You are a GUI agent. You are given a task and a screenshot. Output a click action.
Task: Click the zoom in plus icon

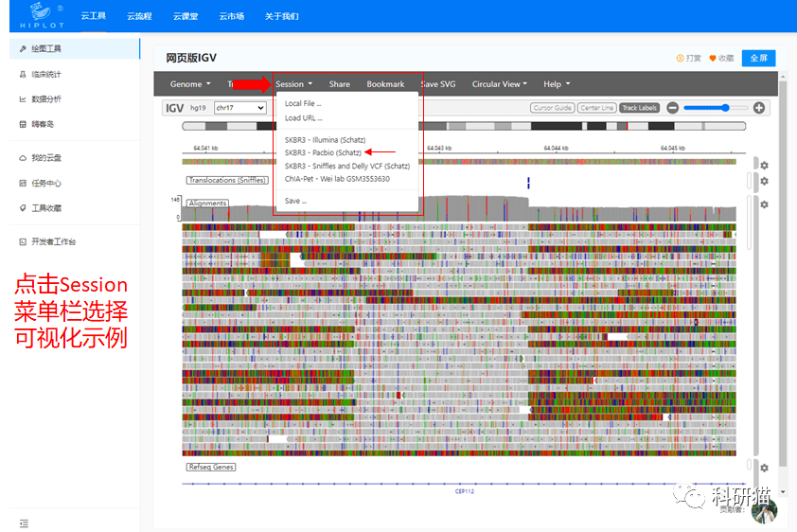(x=758, y=108)
